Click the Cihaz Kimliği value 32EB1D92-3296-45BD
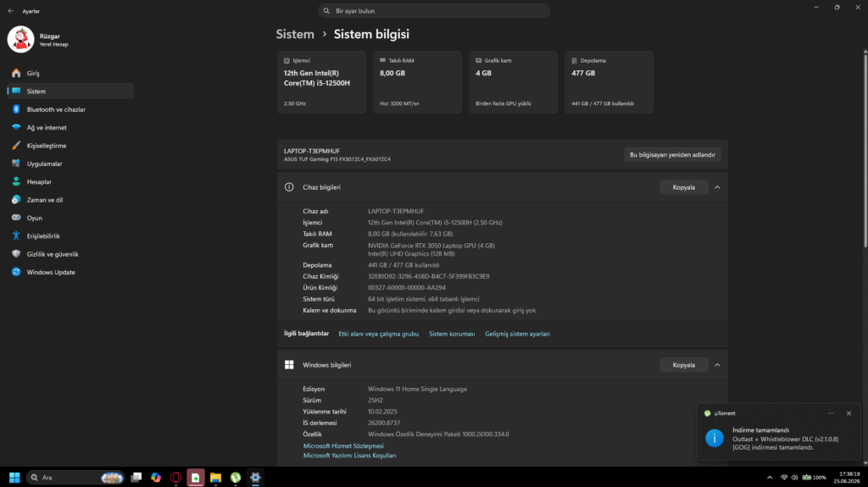This screenshot has height=487, width=868. pyautogui.click(x=428, y=276)
